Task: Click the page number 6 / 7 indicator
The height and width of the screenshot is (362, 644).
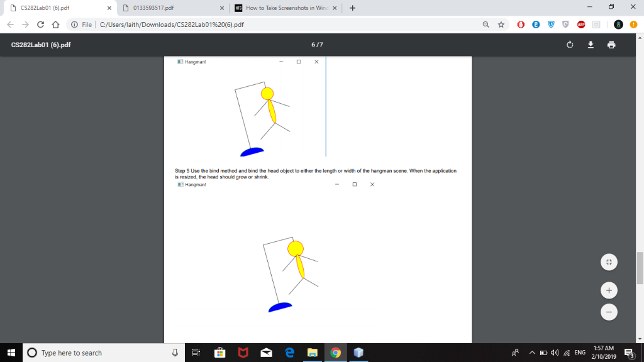Action: [x=317, y=45]
